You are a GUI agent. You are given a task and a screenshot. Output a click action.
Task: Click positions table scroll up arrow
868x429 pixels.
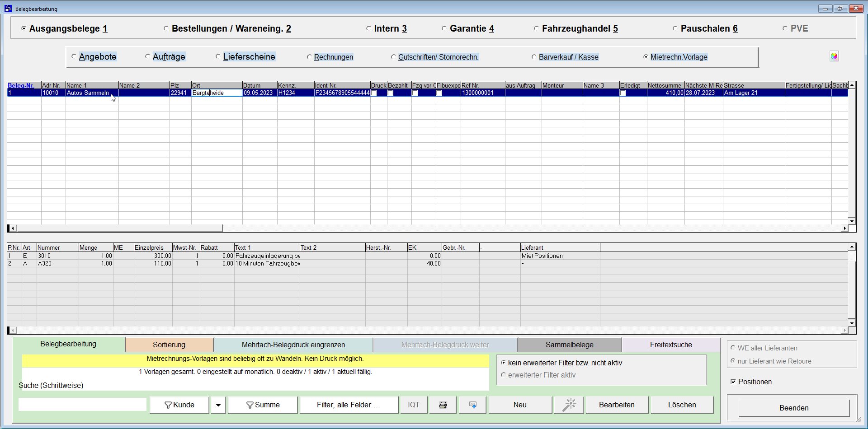852,247
